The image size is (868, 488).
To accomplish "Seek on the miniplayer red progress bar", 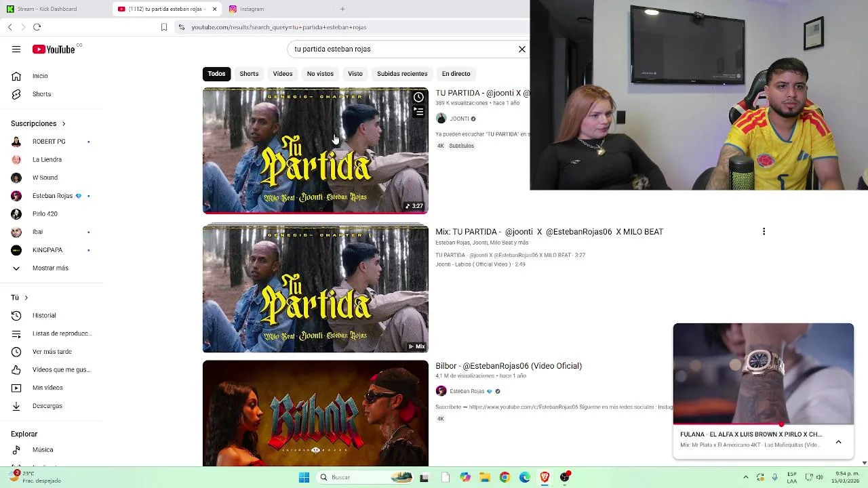I will [764, 426].
